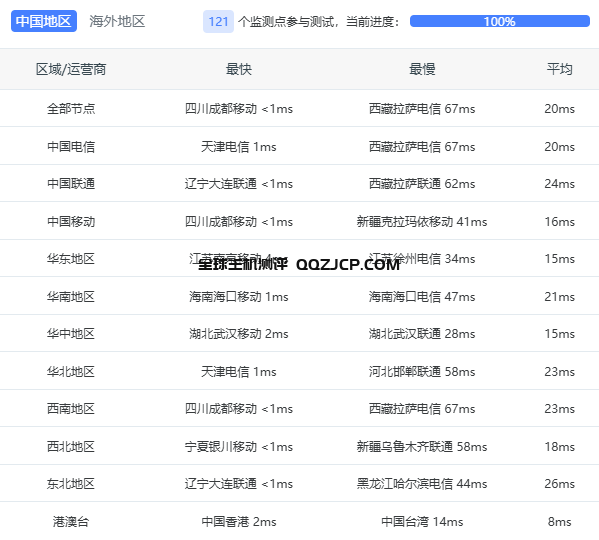The width and height of the screenshot is (599, 540).
Task: Click 湖北武汉联通 28ms cell
Action: 422,334
